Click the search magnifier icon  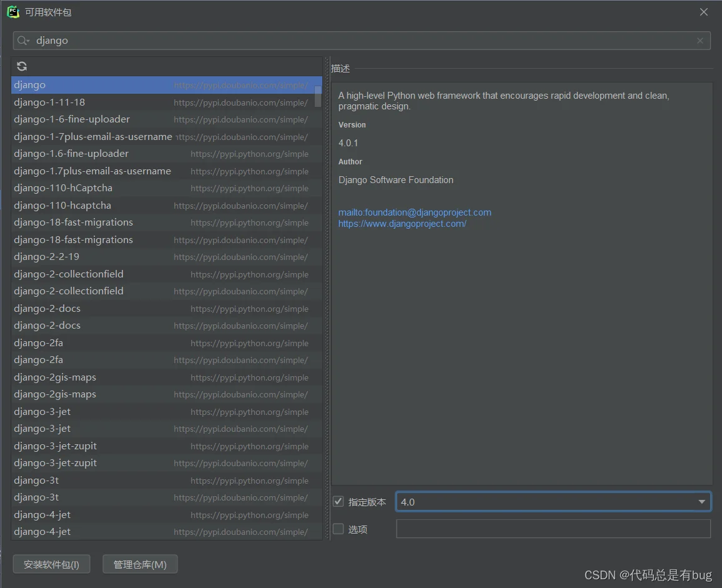(x=23, y=41)
